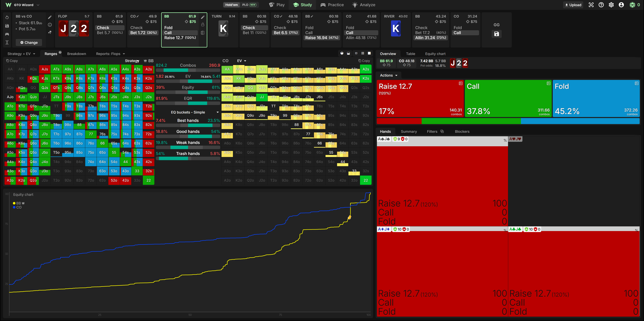The image size is (644, 321).
Task: Switch to the Equity chart tab
Action: pyautogui.click(x=435, y=54)
